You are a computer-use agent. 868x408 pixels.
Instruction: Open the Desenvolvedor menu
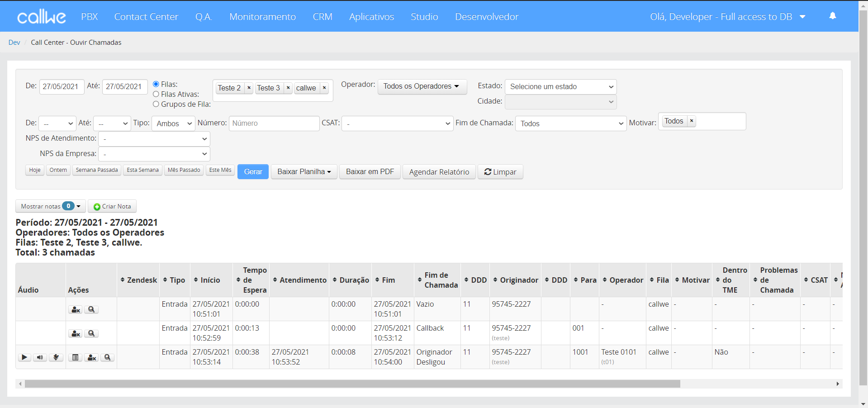pos(487,17)
